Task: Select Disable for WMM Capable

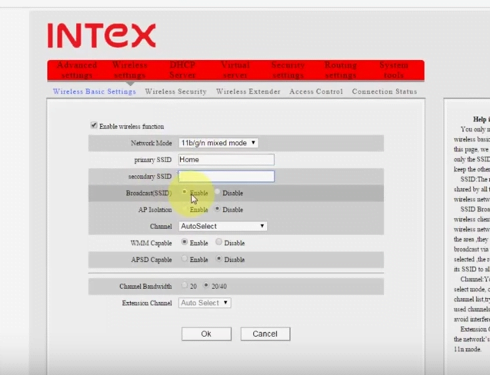Action: [219, 242]
